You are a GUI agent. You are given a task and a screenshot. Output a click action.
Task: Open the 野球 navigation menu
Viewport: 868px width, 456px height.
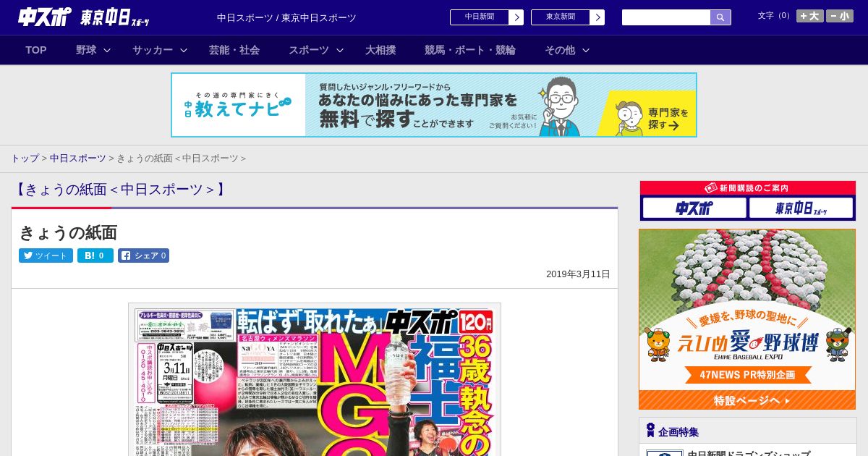[86, 50]
